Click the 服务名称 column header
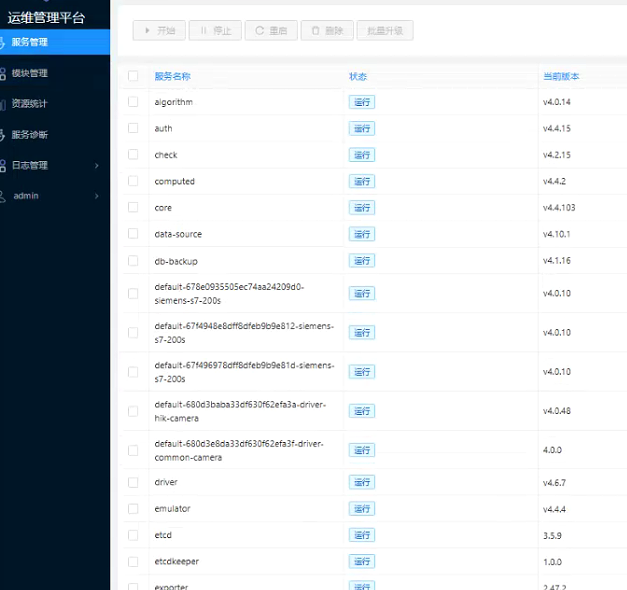 pos(172,76)
